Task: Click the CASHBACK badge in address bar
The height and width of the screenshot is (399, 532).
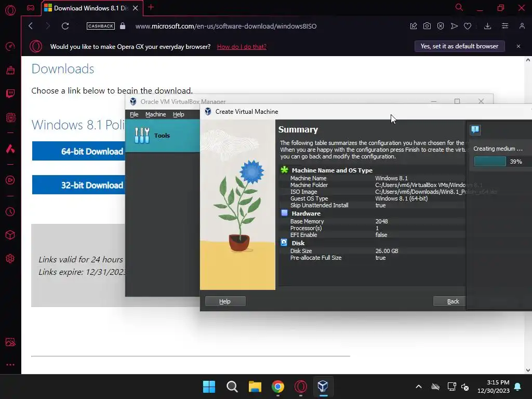Action: click(101, 26)
